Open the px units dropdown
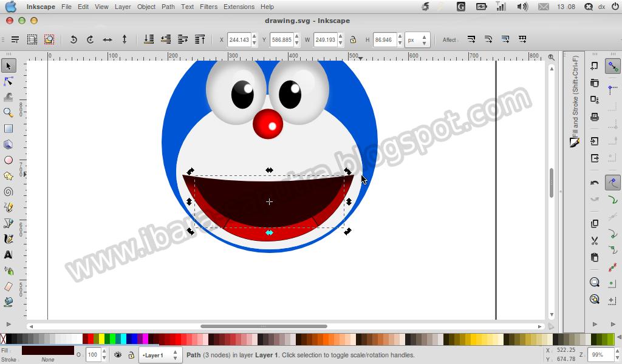This screenshot has width=622, height=364. pos(417,39)
